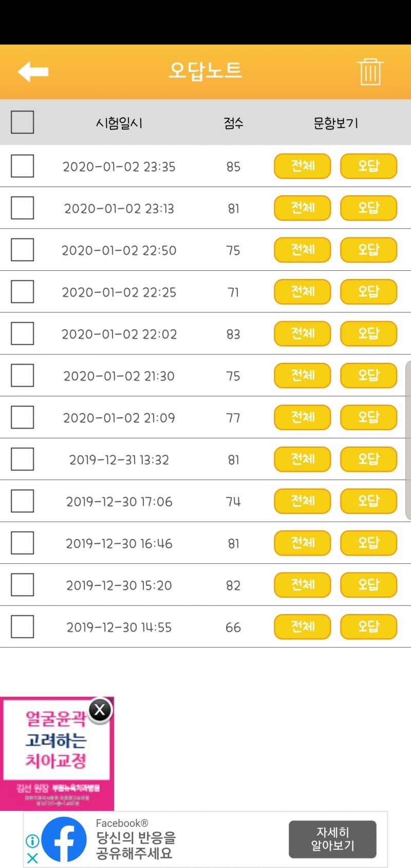Dismiss the Facebook banner ad X
The height and width of the screenshot is (868, 411).
point(32,858)
